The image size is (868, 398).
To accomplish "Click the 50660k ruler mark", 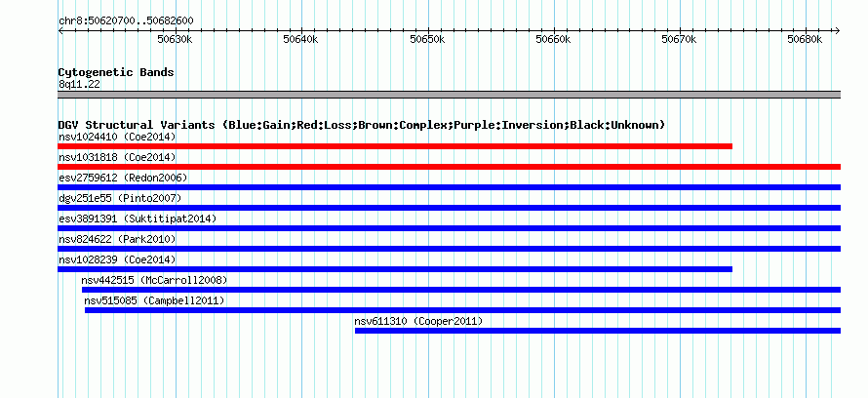I will pyautogui.click(x=553, y=39).
